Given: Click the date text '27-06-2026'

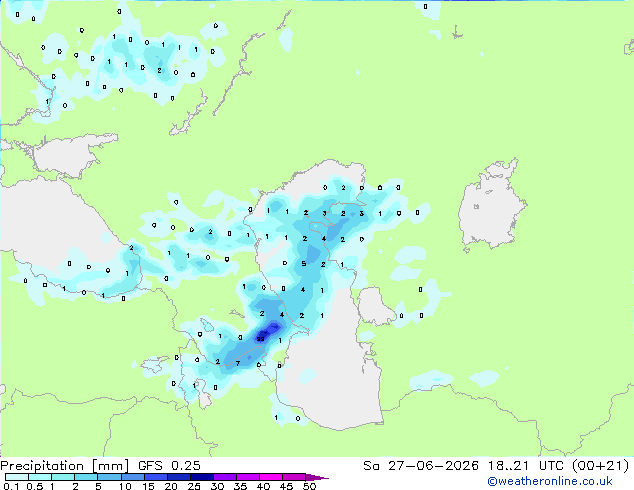Looking at the screenshot, I should click(433, 466).
